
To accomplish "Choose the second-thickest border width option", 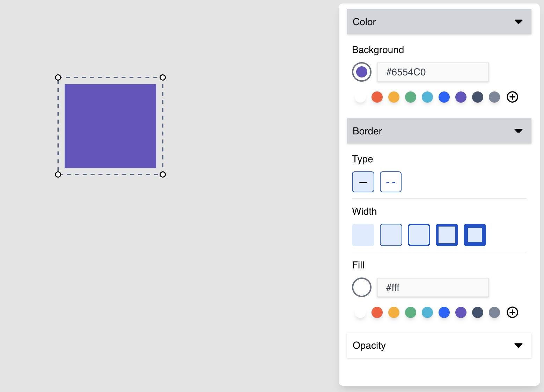I will [x=447, y=235].
